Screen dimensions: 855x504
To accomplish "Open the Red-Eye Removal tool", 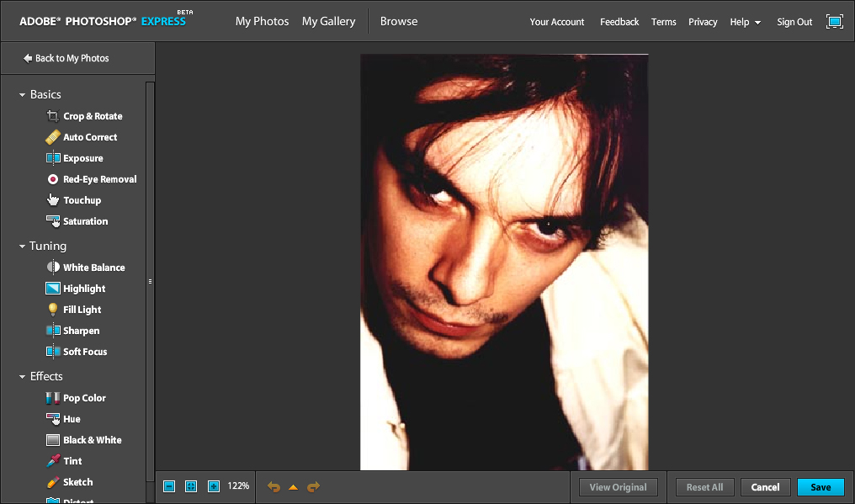I will (98, 179).
